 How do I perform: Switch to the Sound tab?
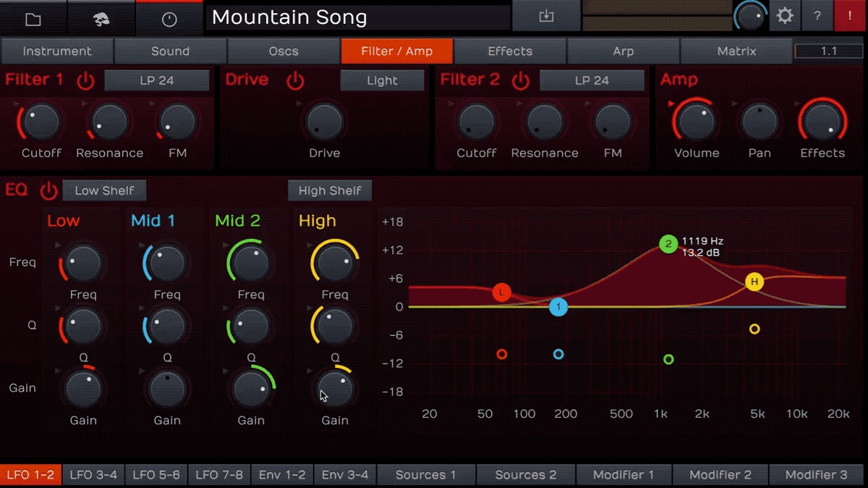(x=170, y=51)
